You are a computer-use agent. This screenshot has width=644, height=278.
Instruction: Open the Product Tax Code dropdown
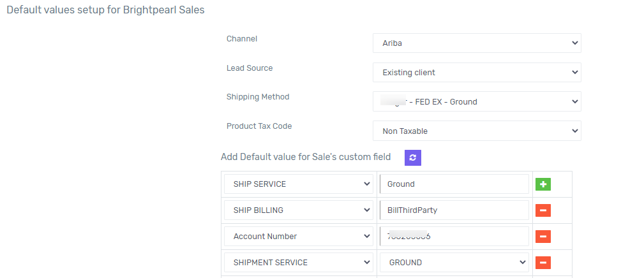[x=477, y=131]
